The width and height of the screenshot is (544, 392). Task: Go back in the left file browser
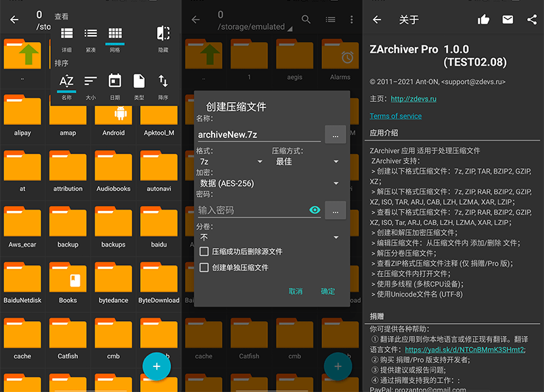click(14, 20)
